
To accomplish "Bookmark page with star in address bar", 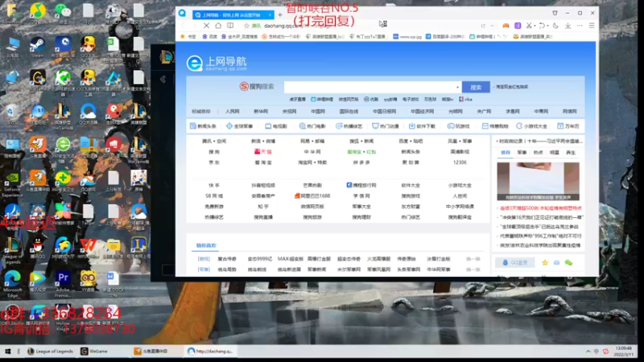I will tap(246, 26).
